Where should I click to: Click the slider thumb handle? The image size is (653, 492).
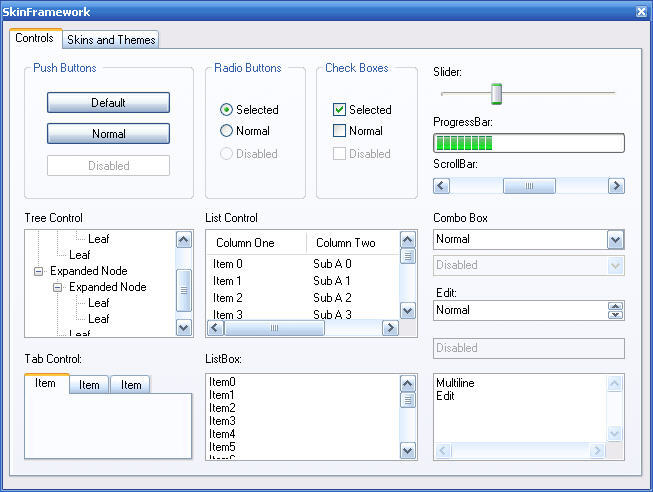[496, 94]
